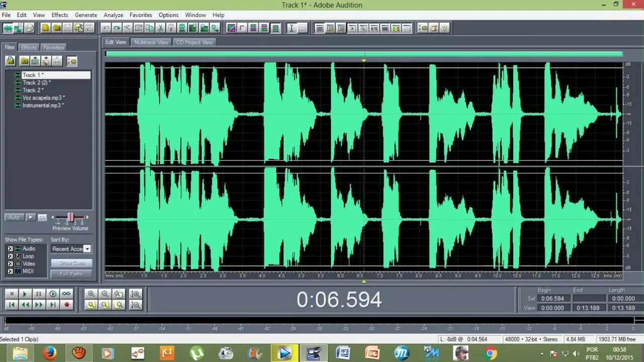Select the time selection I-beam tool
Viewport: 644px width, 362px height.
(291, 28)
